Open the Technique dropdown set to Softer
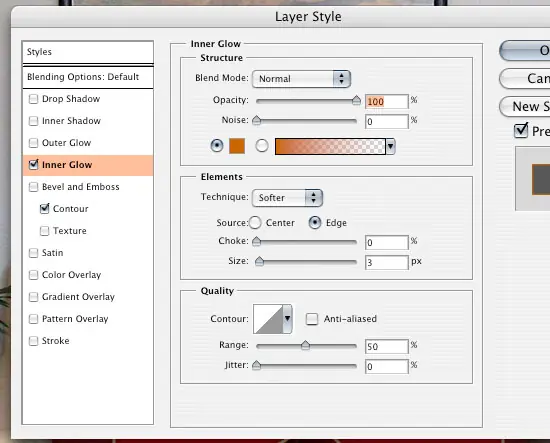 [x=287, y=198]
